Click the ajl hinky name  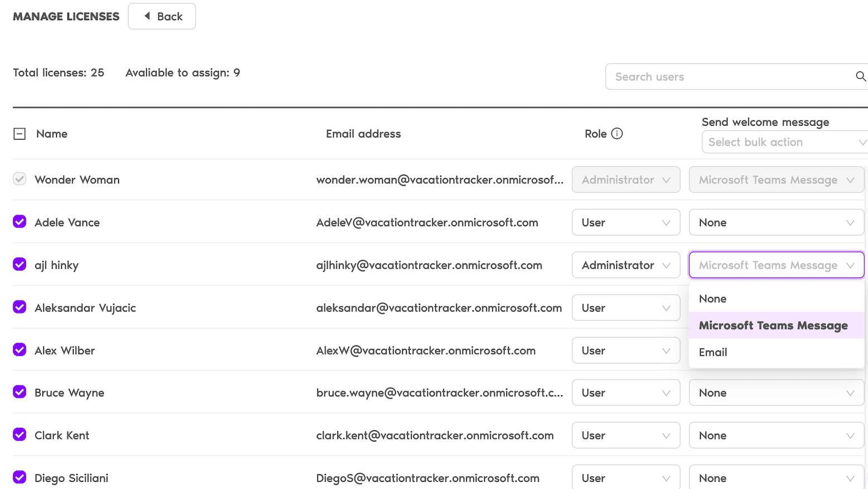click(x=56, y=265)
